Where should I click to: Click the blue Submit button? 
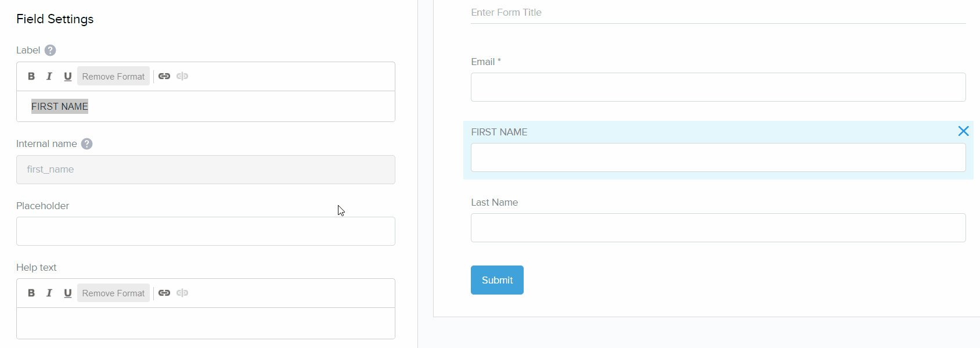[x=497, y=280]
